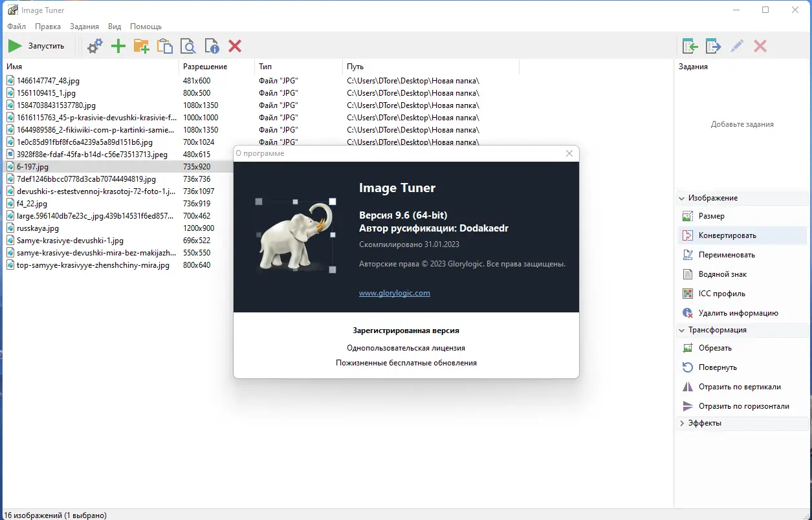Select the Повернуть transformation
The width and height of the screenshot is (812, 520).
(719, 367)
